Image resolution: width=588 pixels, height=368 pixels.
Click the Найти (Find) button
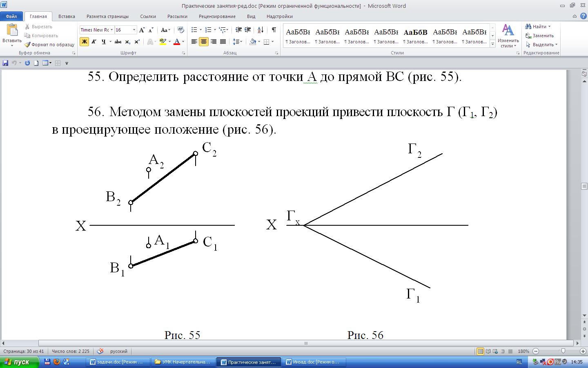pyautogui.click(x=538, y=27)
